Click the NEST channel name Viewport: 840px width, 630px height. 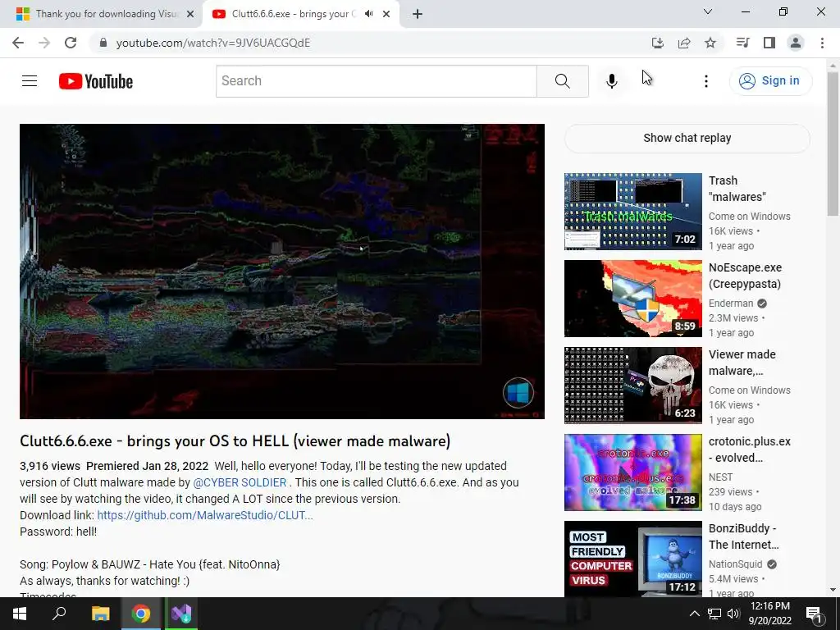coord(720,477)
